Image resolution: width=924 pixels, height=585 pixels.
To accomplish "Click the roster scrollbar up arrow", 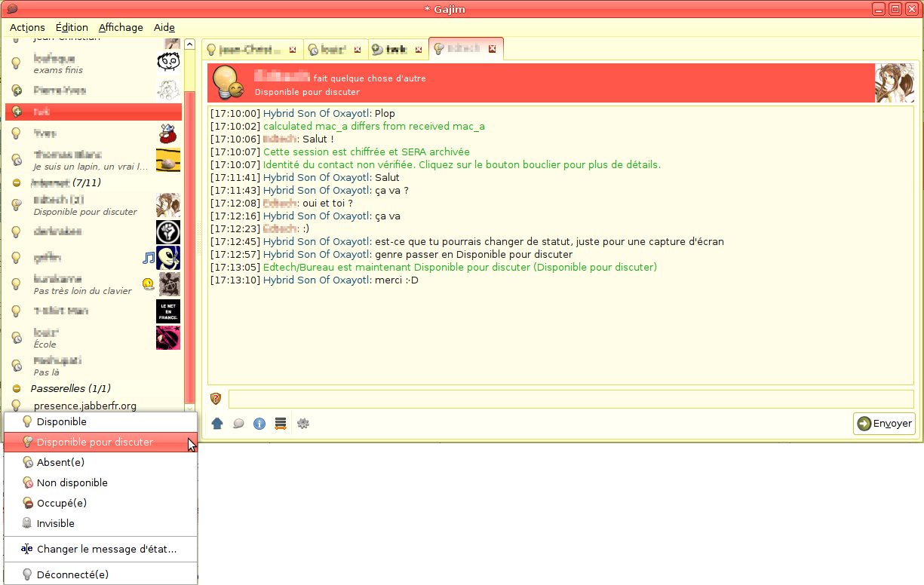I will coord(190,44).
